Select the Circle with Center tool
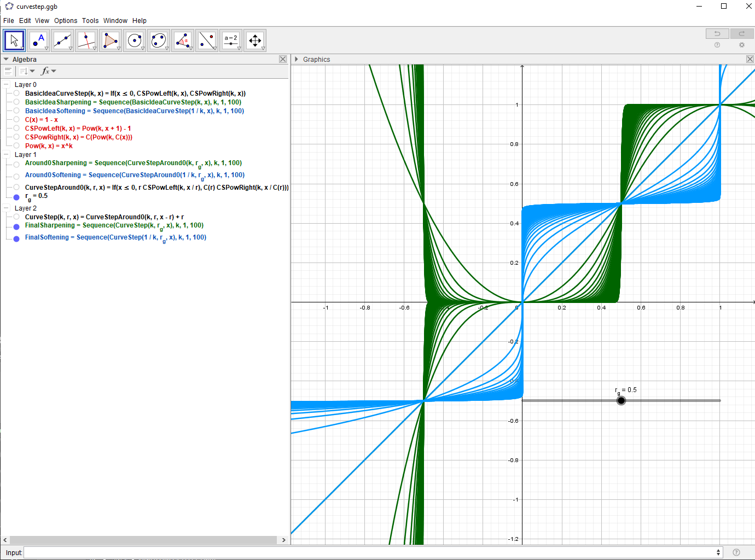The width and height of the screenshot is (755, 560). coord(135,40)
